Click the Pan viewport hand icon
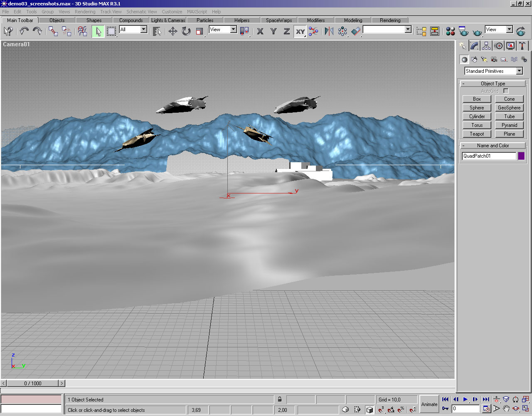Screen dimensions: 532x416 click(506, 409)
